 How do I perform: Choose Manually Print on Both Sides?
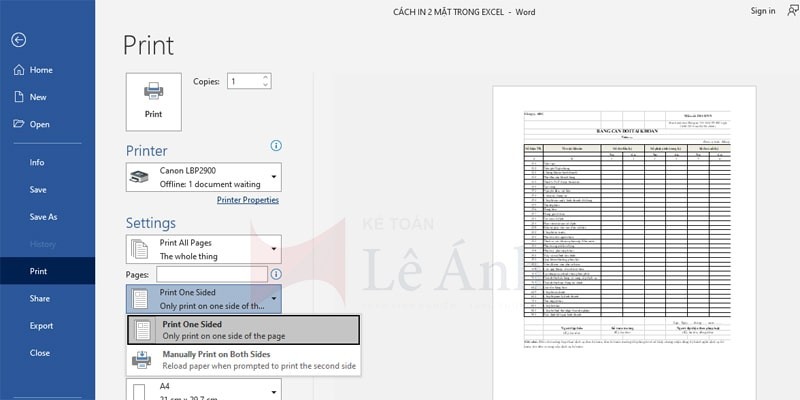pyautogui.click(x=243, y=360)
